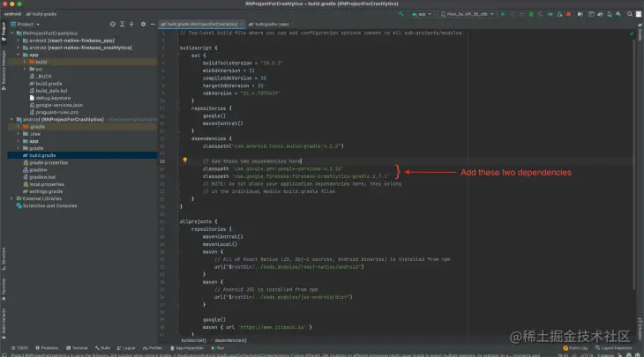Click the yellow intention lightbulb in gutter

click(x=185, y=160)
